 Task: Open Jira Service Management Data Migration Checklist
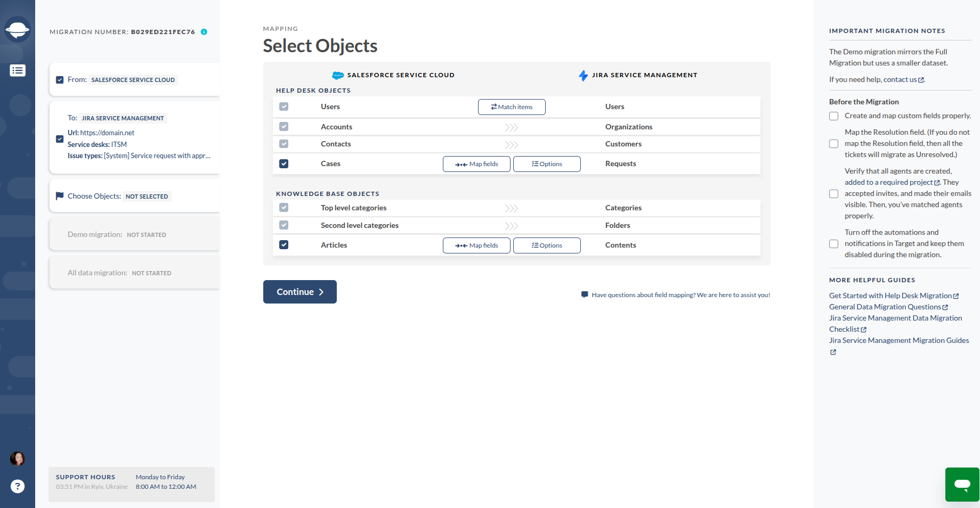click(896, 324)
